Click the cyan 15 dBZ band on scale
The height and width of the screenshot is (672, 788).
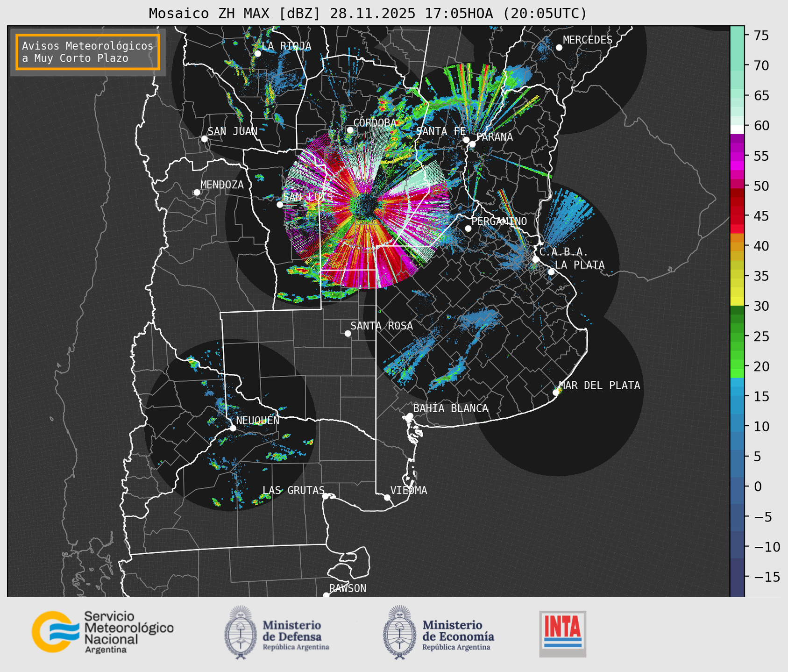point(737,396)
